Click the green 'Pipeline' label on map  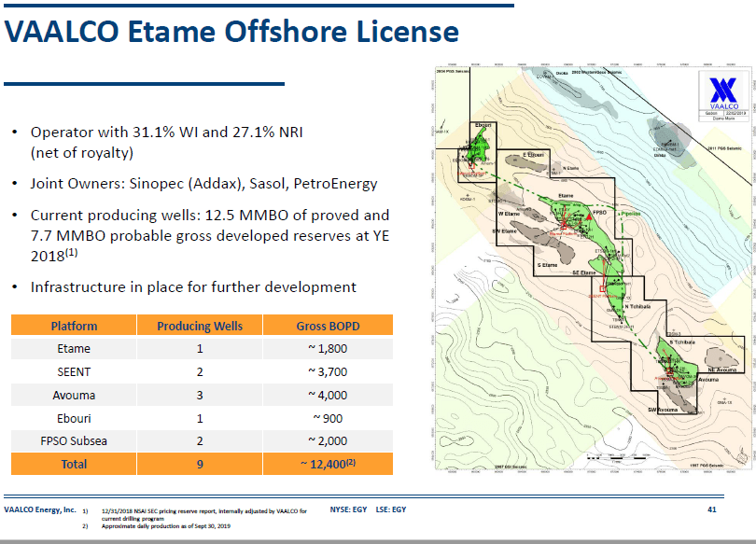(631, 214)
